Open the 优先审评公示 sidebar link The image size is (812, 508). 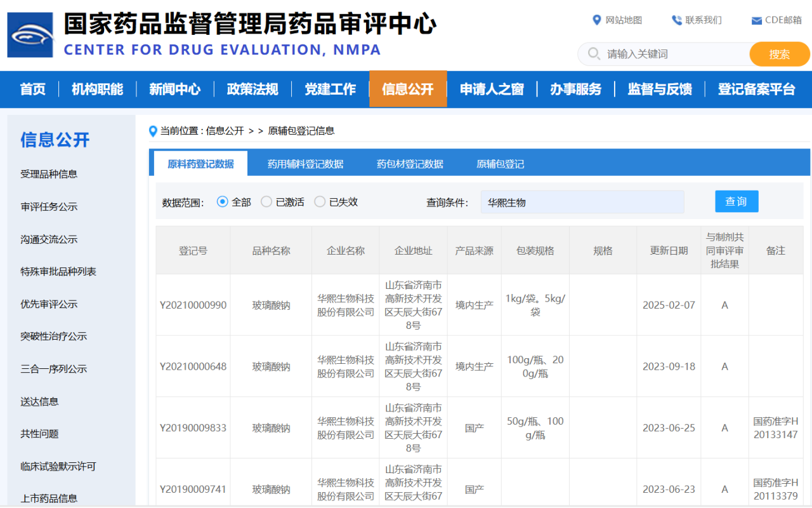click(49, 304)
